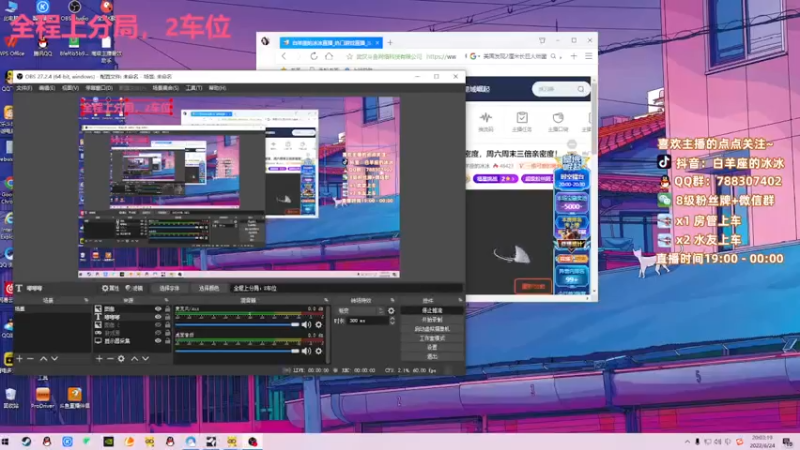Viewport: 800px width, 450px height.
Task: Refresh the browser page
Action: click(x=314, y=56)
